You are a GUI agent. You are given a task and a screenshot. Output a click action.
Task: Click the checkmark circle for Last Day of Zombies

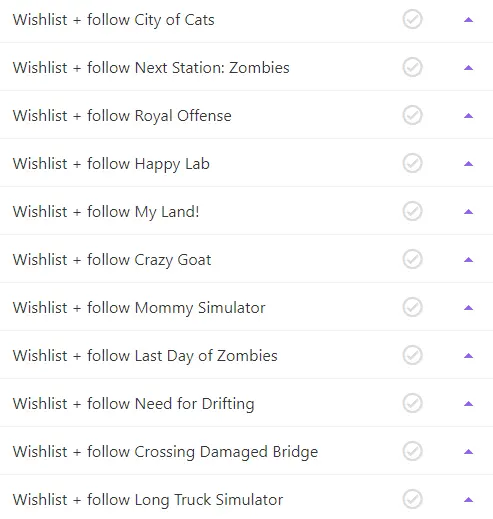click(412, 355)
